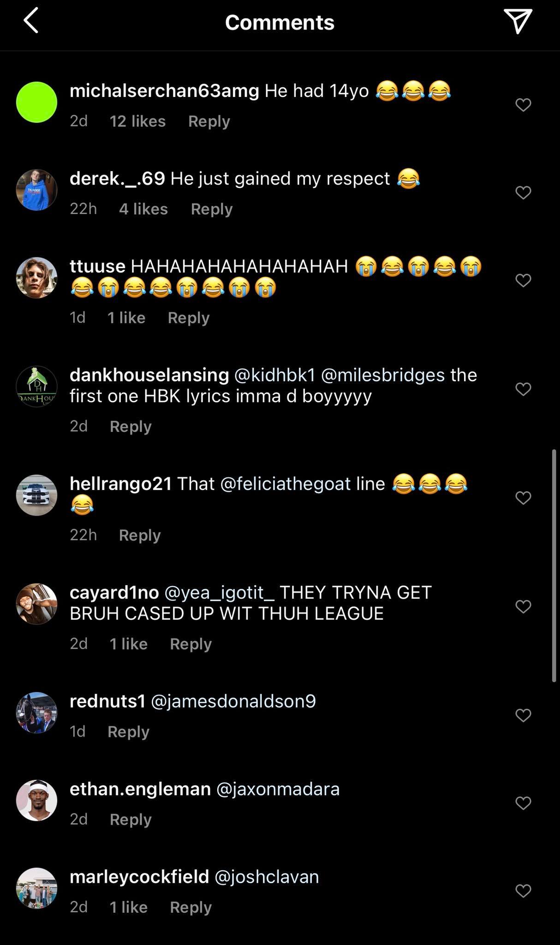
Task: Open the @milesbridges mention link
Action: 382,375
